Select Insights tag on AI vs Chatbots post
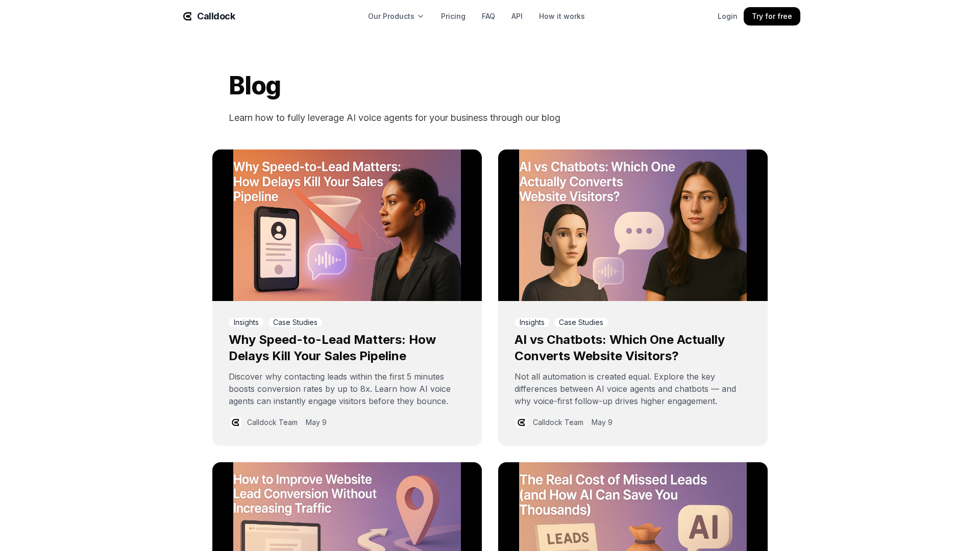 click(x=532, y=322)
